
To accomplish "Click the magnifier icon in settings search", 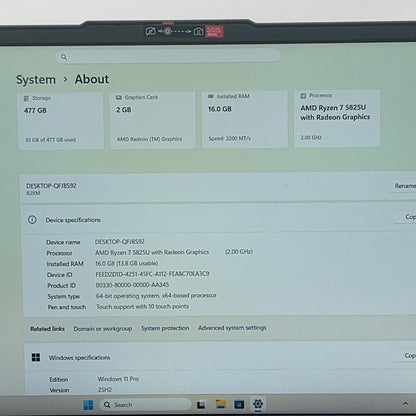I will pyautogui.click(x=64, y=57).
